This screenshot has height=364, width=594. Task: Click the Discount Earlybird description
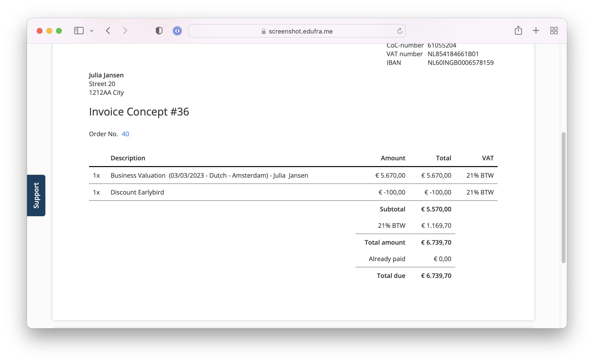coord(137,192)
